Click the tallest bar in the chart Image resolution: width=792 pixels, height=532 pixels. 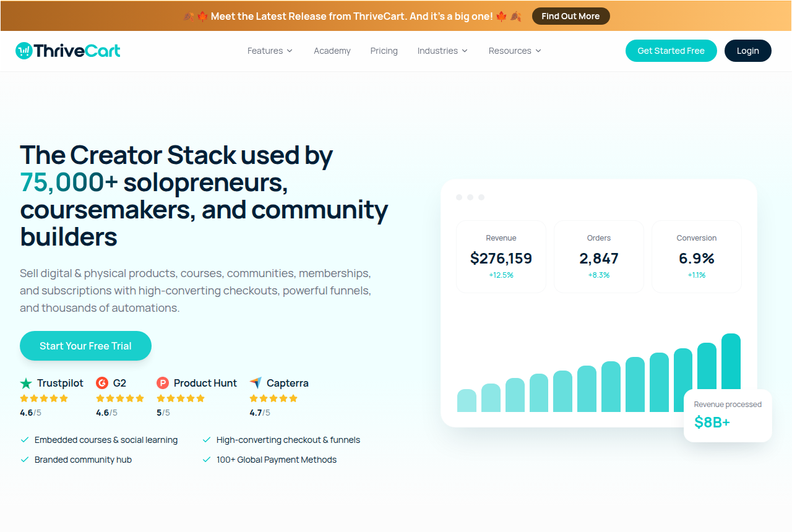pyautogui.click(x=731, y=362)
